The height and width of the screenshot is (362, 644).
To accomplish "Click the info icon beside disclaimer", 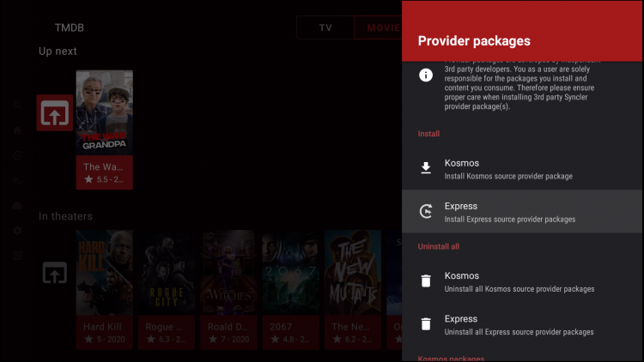I will coord(426,75).
